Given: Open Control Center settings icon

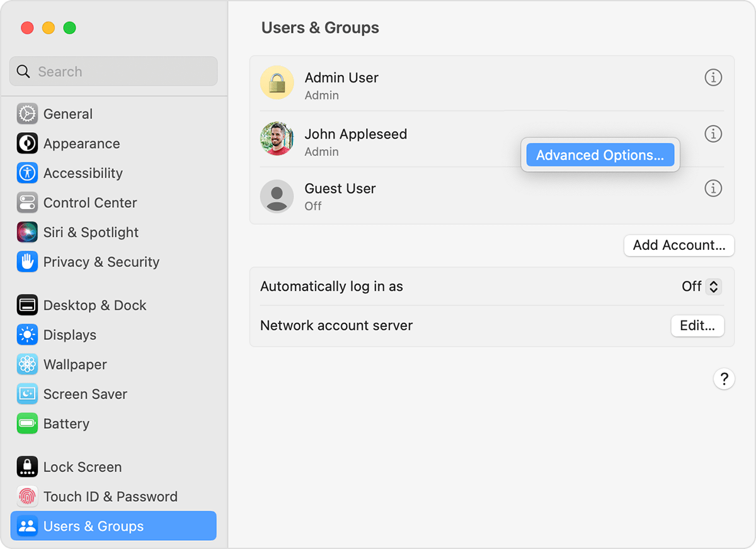Looking at the screenshot, I should pyautogui.click(x=26, y=203).
